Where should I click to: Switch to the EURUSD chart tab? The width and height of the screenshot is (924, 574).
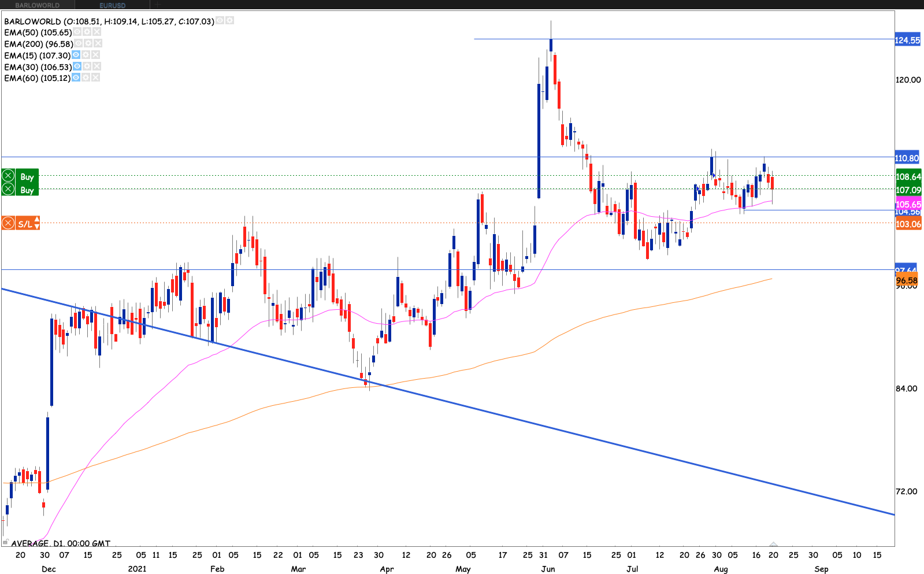(112, 5)
